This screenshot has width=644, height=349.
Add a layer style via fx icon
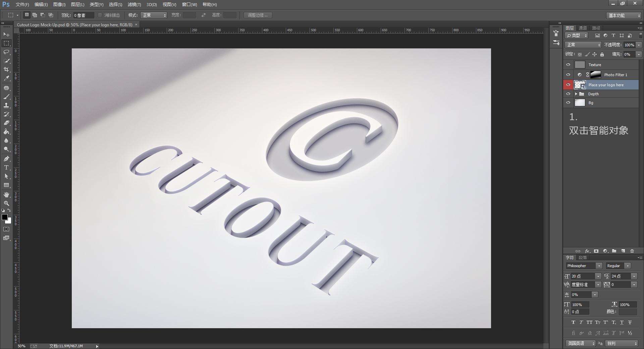coord(587,251)
